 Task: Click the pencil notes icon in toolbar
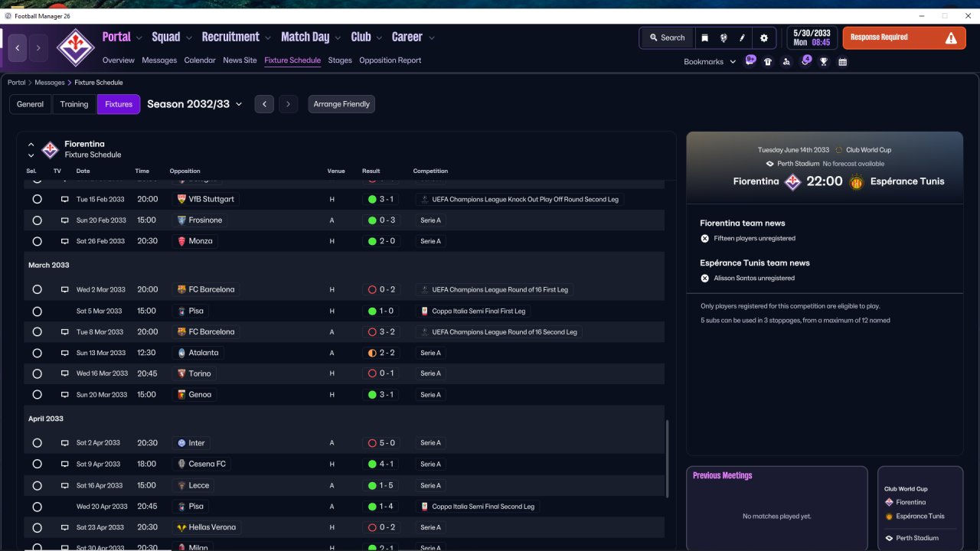point(742,37)
